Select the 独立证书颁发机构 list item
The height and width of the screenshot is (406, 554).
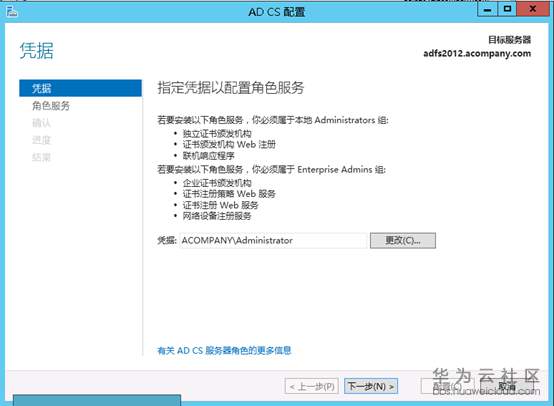point(217,134)
